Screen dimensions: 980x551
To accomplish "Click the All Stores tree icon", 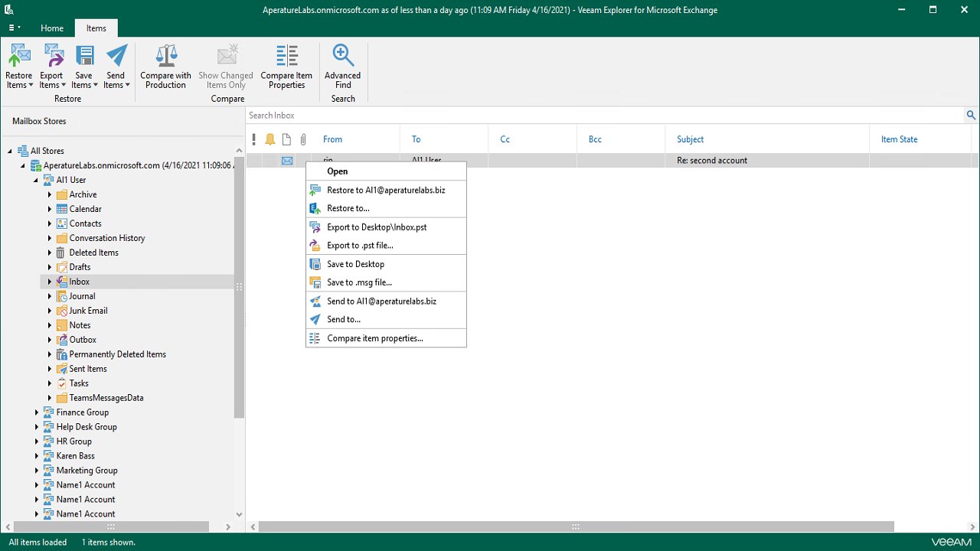I will (23, 151).
